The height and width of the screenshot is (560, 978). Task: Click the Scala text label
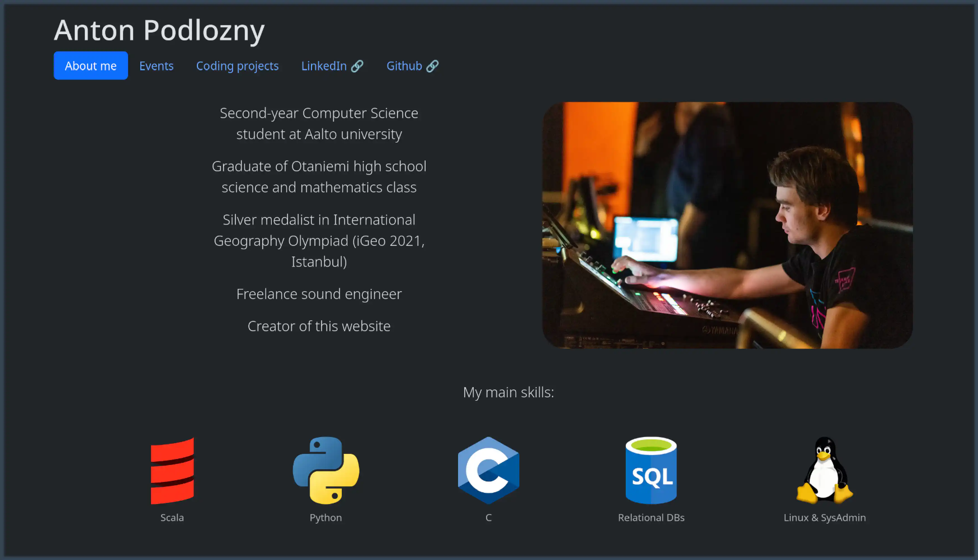[172, 517]
